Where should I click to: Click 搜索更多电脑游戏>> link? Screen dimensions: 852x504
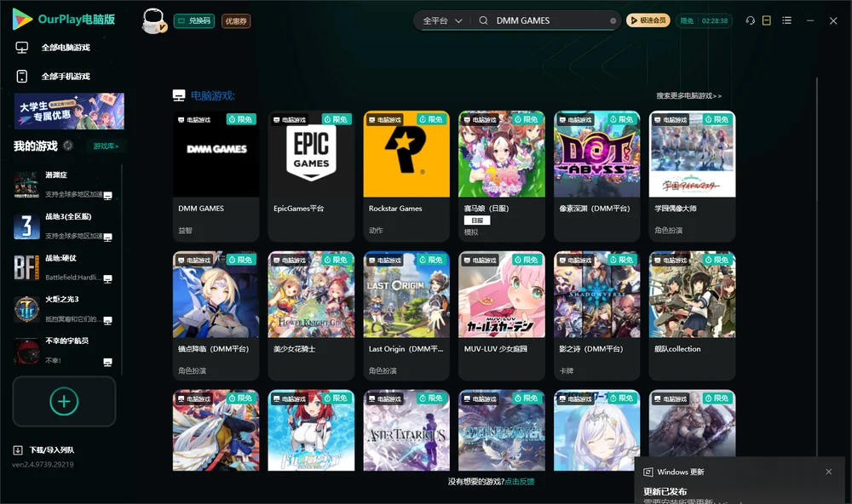688,95
